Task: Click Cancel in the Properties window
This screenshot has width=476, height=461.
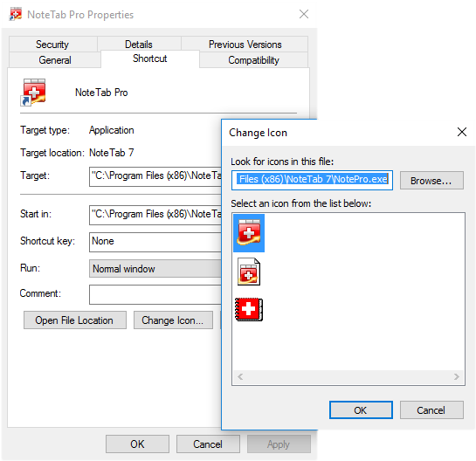Action: click(x=208, y=444)
